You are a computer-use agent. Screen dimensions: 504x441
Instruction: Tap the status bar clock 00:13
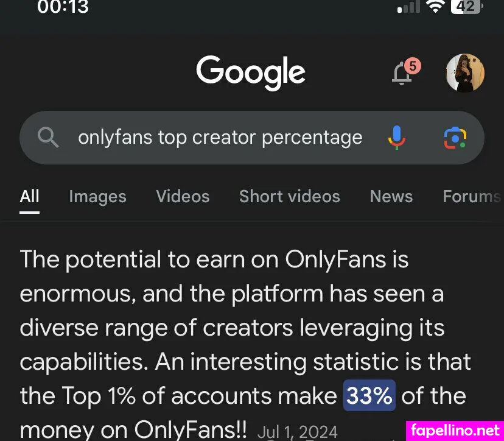click(x=63, y=7)
